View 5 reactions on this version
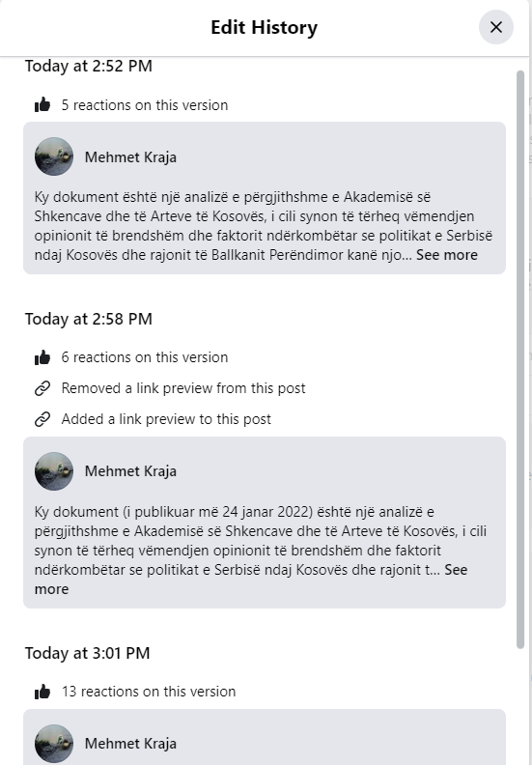The image size is (532, 765). (x=144, y=105)
